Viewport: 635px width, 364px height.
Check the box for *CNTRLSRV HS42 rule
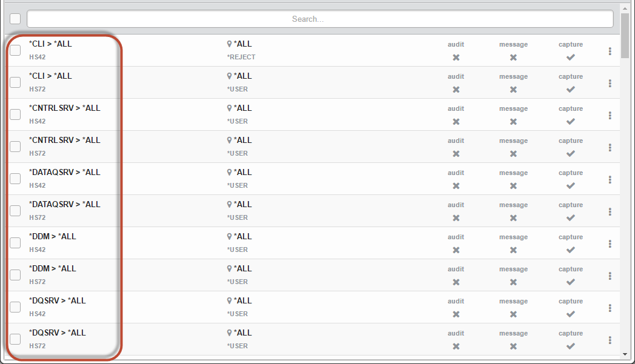point(15,114)
